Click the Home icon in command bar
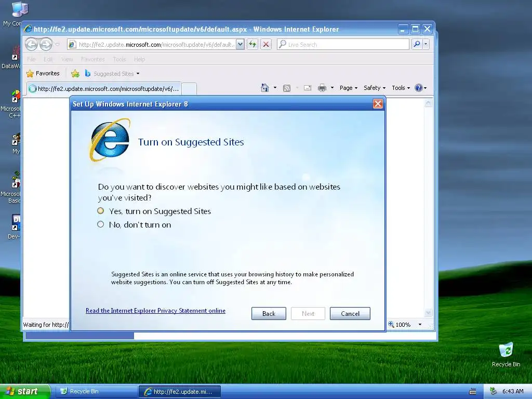The height and width of the screenshot is (399, 532). [265, 88]
